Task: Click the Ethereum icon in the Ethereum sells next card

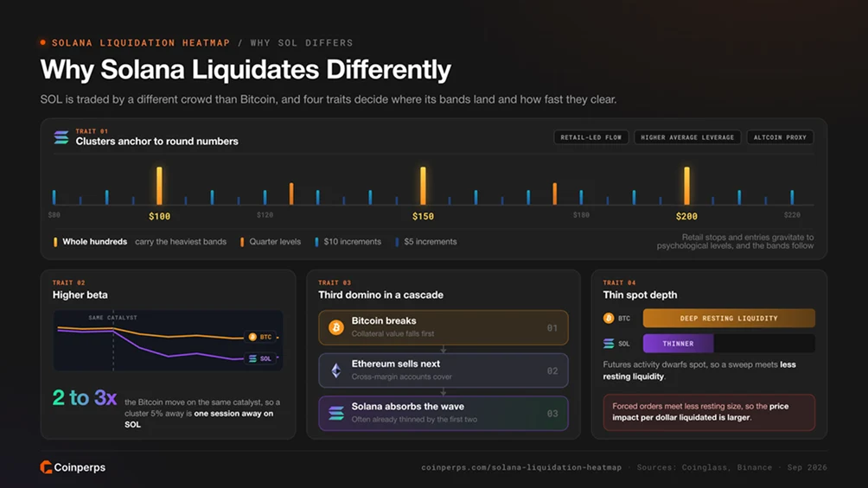Action: pos(336,371)
